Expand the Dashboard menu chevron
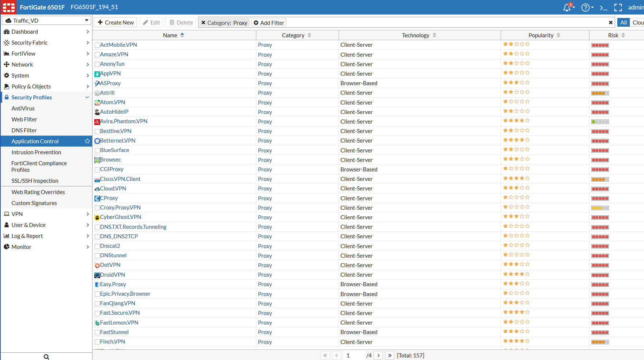 pyautogui.click(x=88, y=32)
